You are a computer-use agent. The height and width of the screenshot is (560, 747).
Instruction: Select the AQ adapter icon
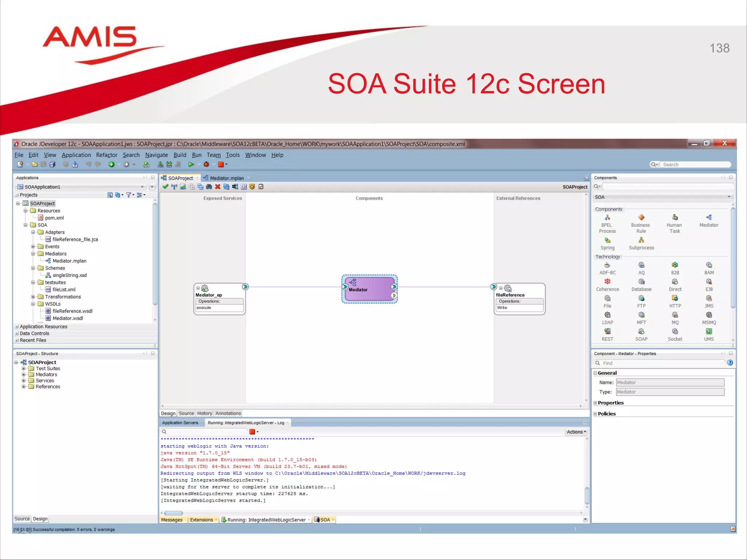tap(641, 265)
